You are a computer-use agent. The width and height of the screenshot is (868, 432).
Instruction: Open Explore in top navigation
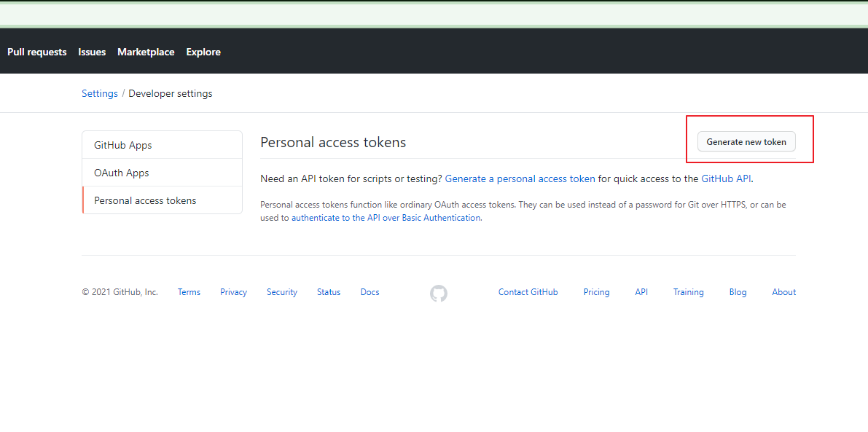[203, 52]
